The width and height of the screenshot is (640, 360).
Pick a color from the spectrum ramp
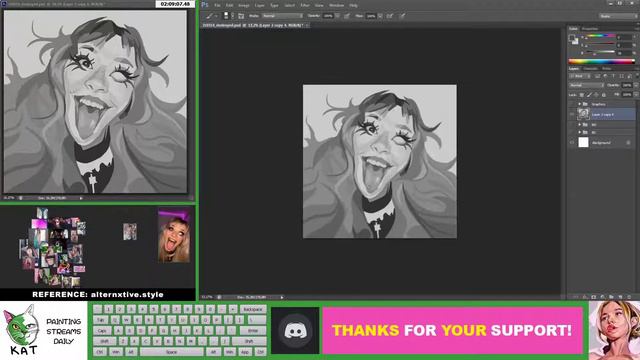pyautogui.click(x=601, y=62)
